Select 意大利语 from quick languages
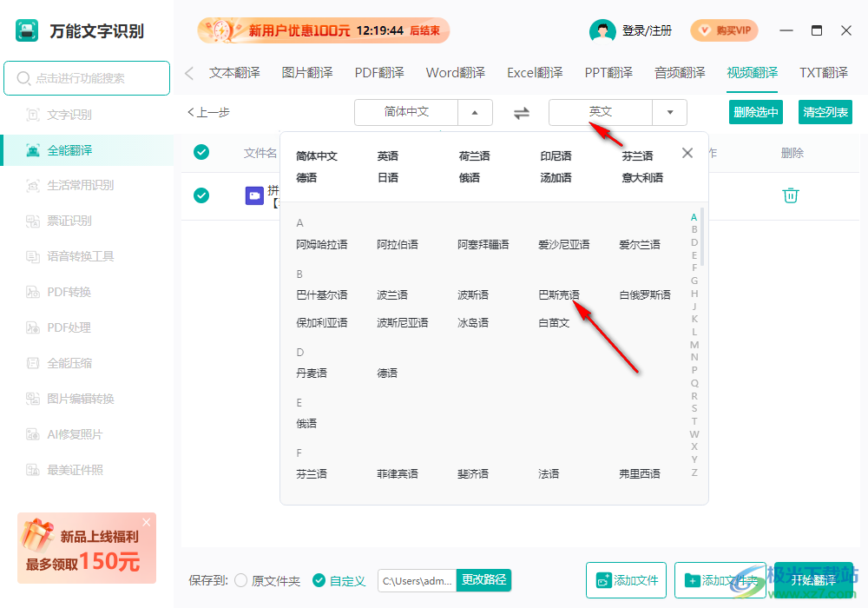The image size is (868, 608). point(642,178)
